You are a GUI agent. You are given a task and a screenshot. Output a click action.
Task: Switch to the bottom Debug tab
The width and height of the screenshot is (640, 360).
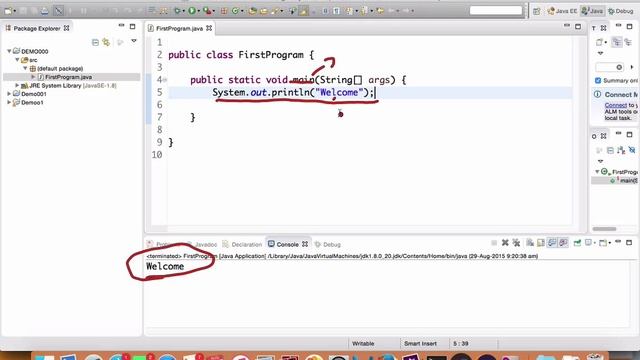327,244
